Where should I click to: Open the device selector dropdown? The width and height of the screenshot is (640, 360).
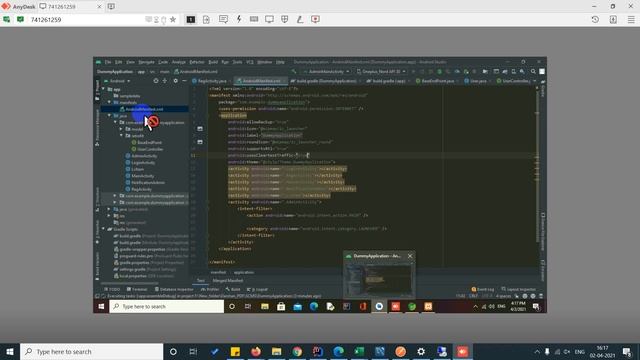(381, 71)
